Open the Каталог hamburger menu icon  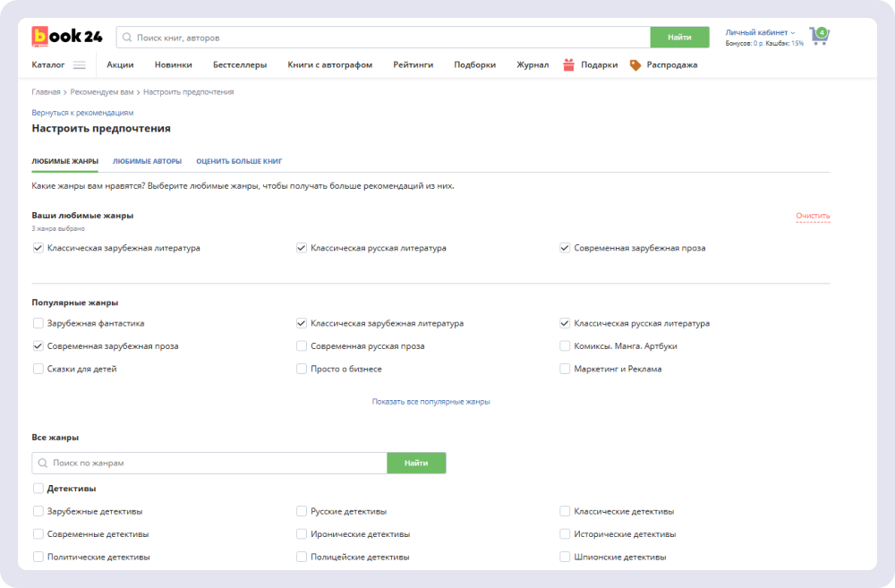[x=80, y=64]
